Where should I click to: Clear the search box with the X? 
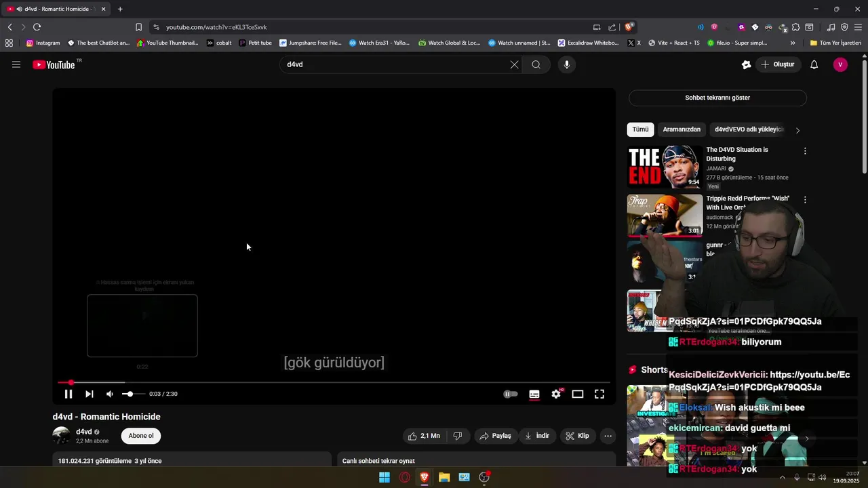[514, 64]
